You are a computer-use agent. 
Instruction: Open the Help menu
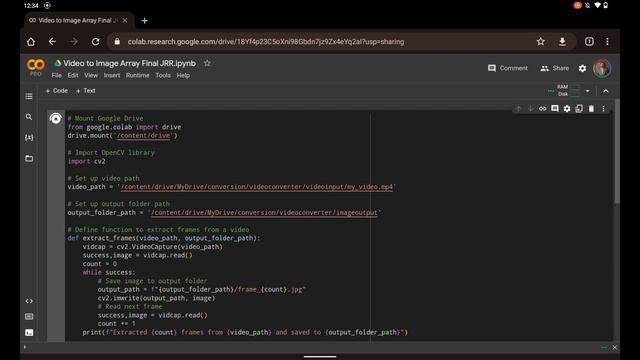click(x=183, y=76)
